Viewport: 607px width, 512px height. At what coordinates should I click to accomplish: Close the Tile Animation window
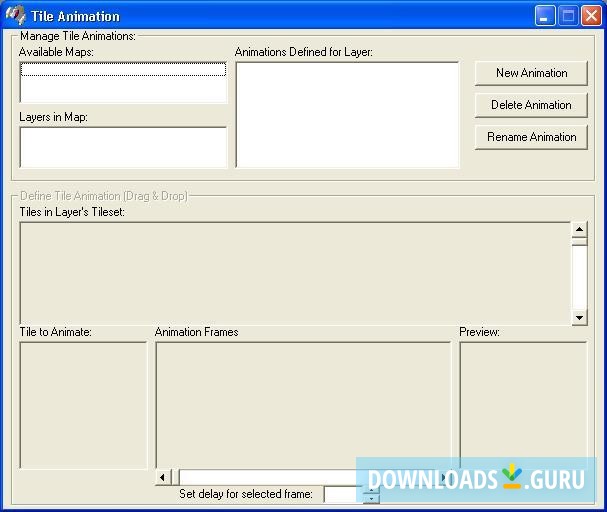[591, 16]
